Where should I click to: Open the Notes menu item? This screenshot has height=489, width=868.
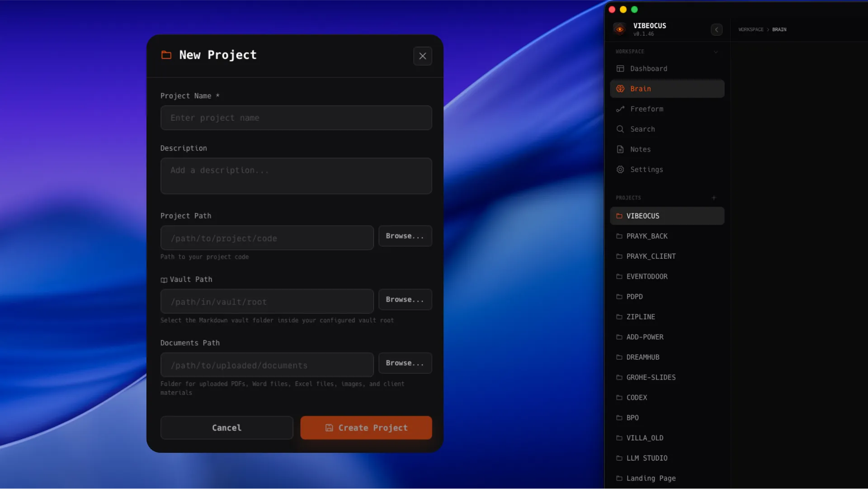pos(667,149)
